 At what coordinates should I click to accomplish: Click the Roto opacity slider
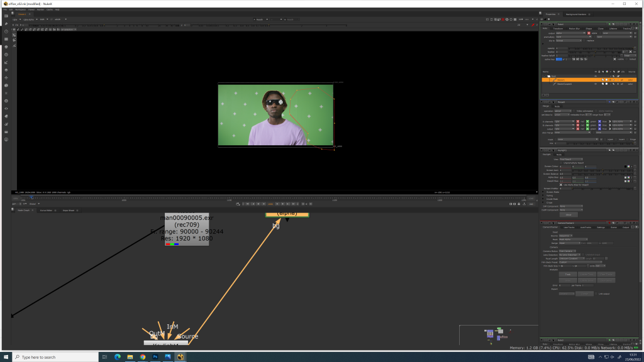coord(601,48)
